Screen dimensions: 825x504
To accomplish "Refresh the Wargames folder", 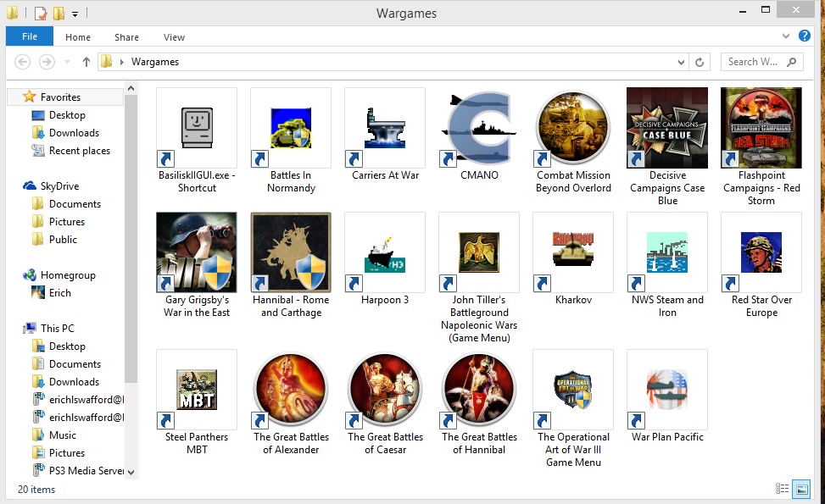I will pyautogui.click(x=700, y=62).
